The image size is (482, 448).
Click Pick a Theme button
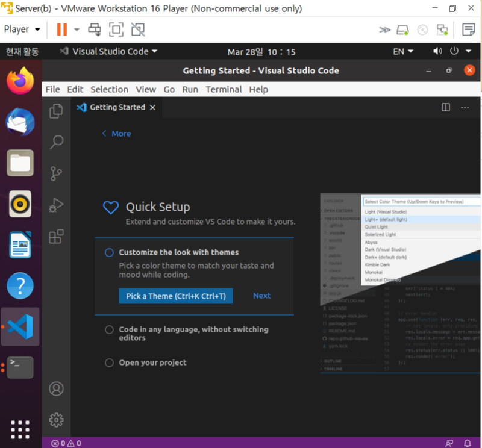(176, 296)
